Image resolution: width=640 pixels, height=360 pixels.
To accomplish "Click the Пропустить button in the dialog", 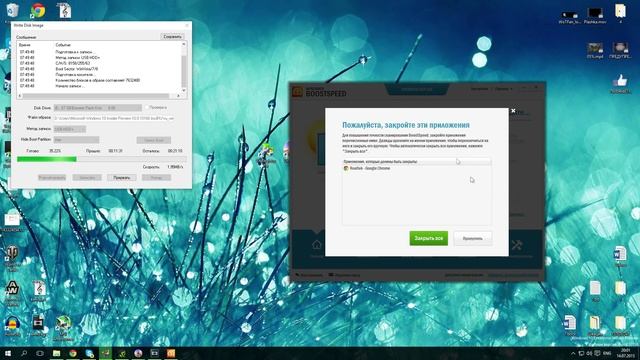I will pos(473,238).
